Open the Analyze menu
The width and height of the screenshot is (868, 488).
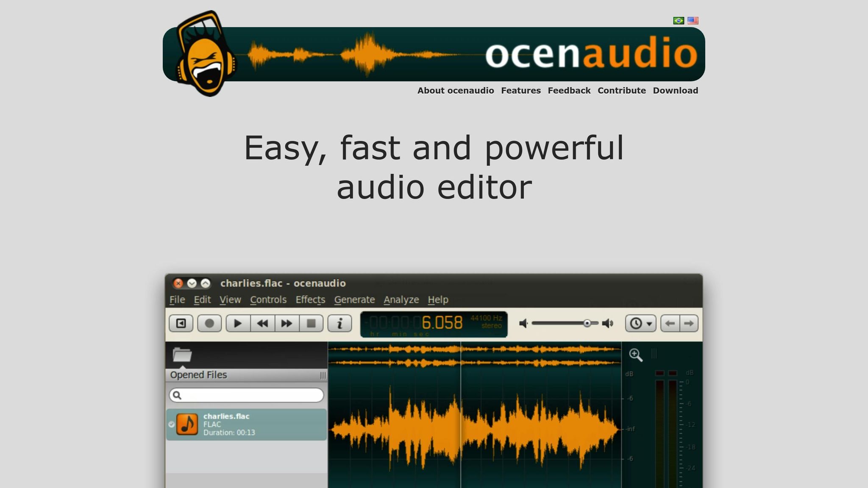point(401,300)
